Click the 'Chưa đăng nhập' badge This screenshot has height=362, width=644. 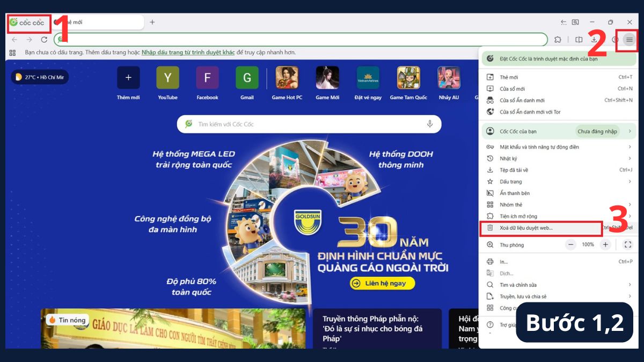(x=597, y=131)
